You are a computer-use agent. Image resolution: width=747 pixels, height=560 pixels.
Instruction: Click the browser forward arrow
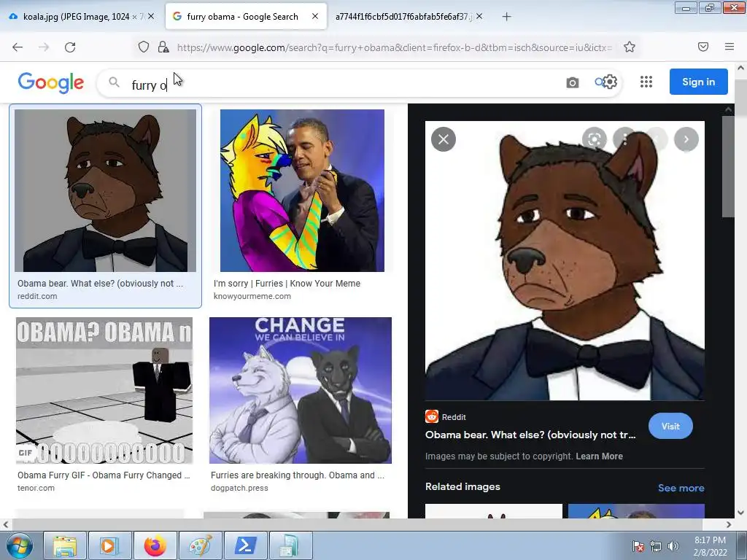point(44,47)
